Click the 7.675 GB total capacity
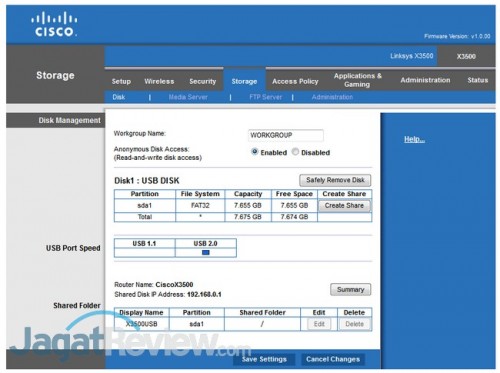Image resolution: width=500 pixels, height=373 pixels. (x=248, y=217)
